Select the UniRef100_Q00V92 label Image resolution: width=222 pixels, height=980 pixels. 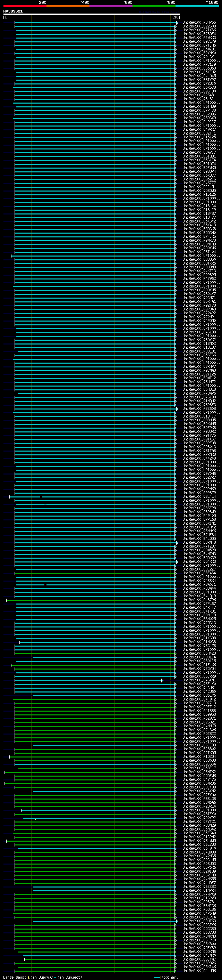pyautogui.click(x=199, y=818)
